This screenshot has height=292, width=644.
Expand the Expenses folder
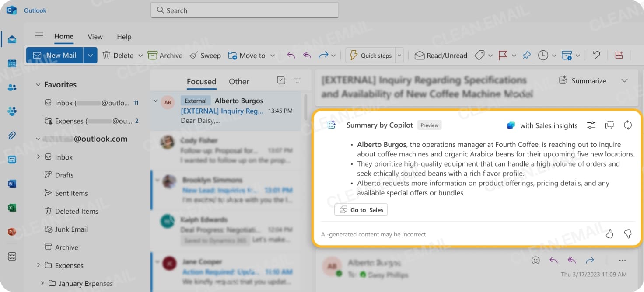[x=38, y=265]
